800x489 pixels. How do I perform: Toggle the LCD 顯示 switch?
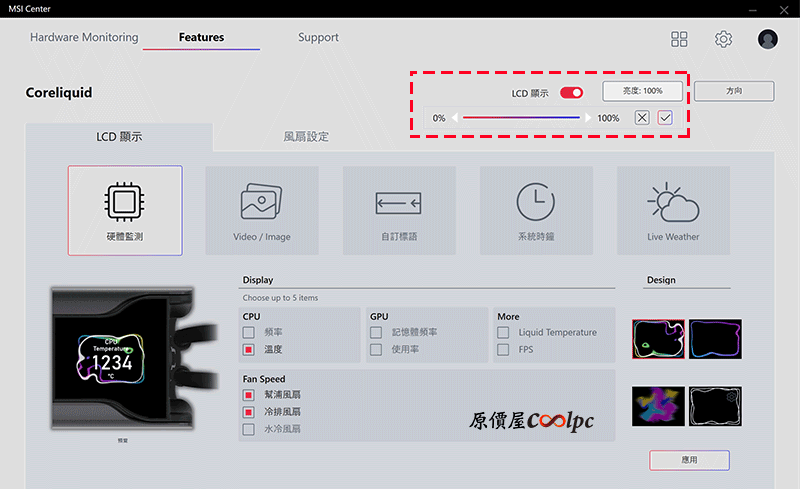click(x=571, y=93)
